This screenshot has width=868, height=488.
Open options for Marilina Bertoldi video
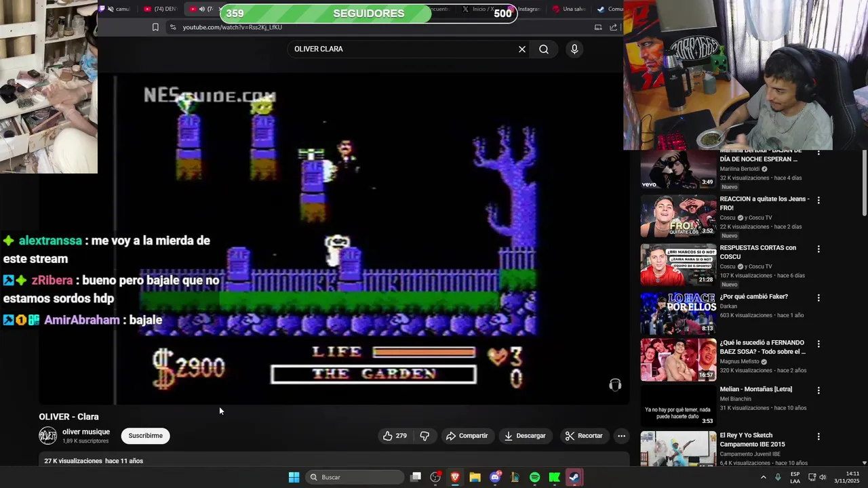(x=818, y=152)
